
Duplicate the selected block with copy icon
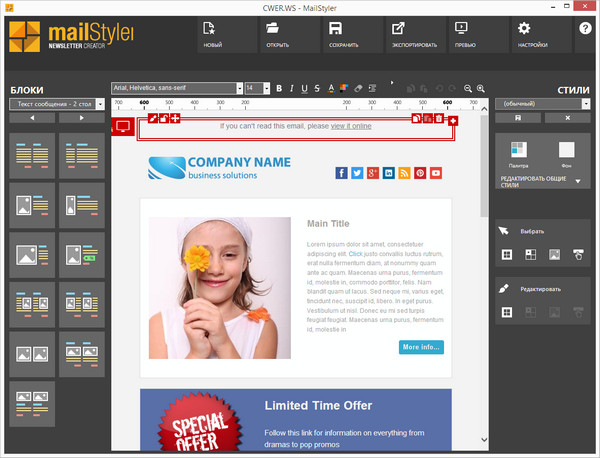coord(416,118)
